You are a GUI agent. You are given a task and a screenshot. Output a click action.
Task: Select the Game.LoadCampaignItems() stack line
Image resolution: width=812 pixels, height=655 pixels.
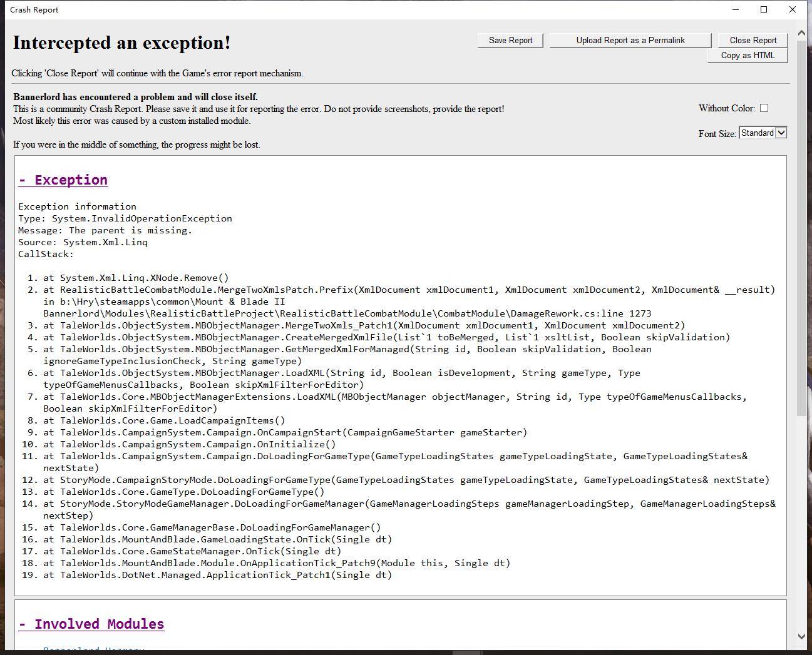(164, 420)
